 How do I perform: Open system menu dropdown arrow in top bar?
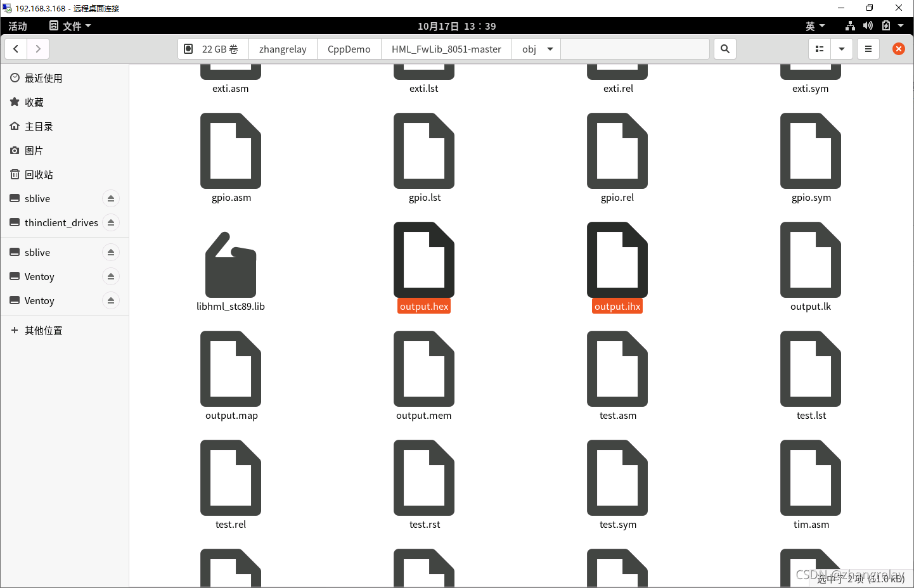[x=901, y=26]
